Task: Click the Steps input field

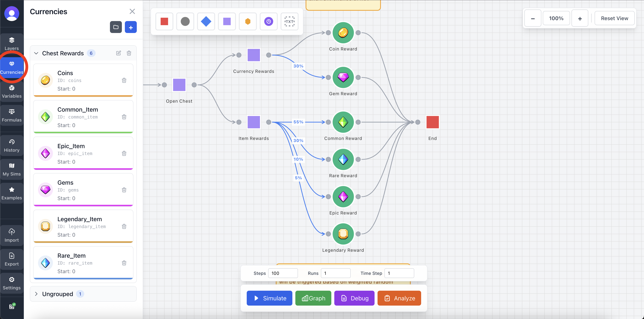Action: tap(283, 273)
